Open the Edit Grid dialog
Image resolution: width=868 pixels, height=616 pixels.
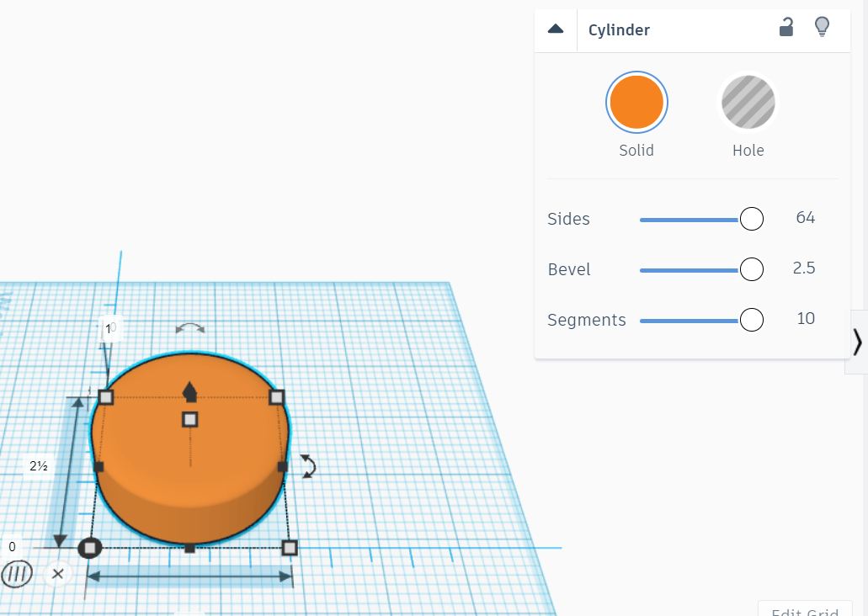(805, 610)
